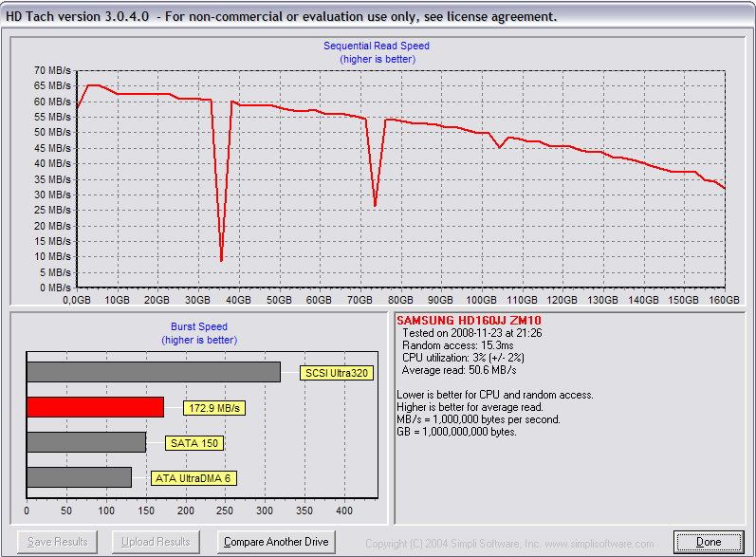Click the Burst Speed chart title
The width and height of the screenshot is (756, 557).
pyautogui.click(x=199, y=326)
